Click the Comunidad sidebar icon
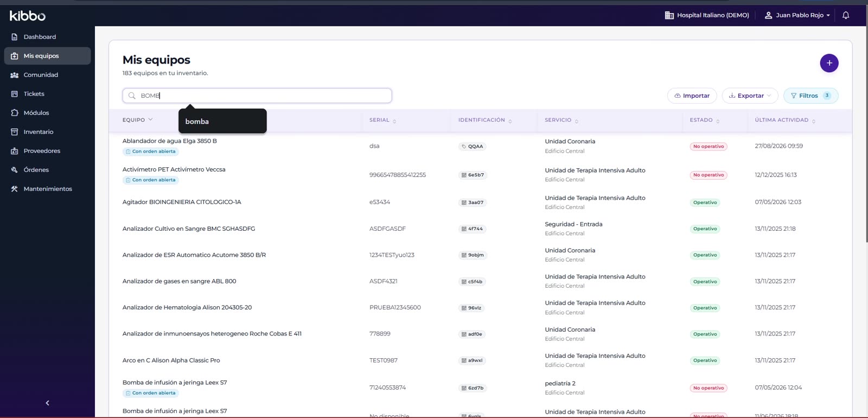This screenshot has width=868, height=418. 15,75
